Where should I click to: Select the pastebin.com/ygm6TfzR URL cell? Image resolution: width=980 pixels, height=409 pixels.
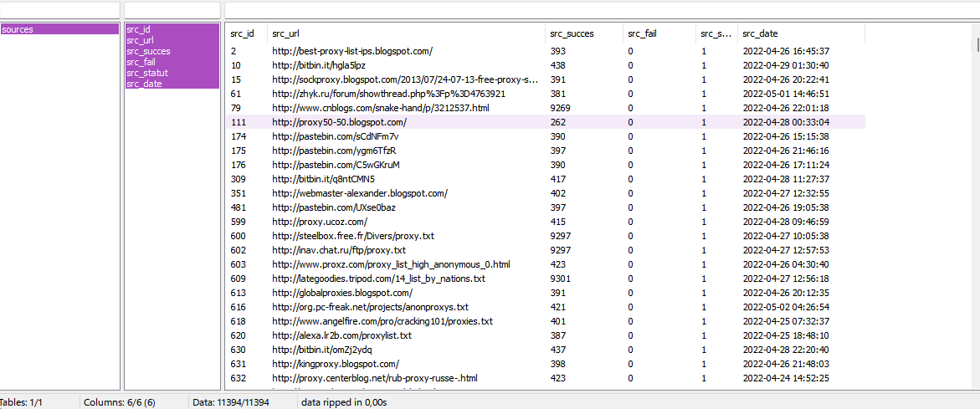click(x=335, y=151)
